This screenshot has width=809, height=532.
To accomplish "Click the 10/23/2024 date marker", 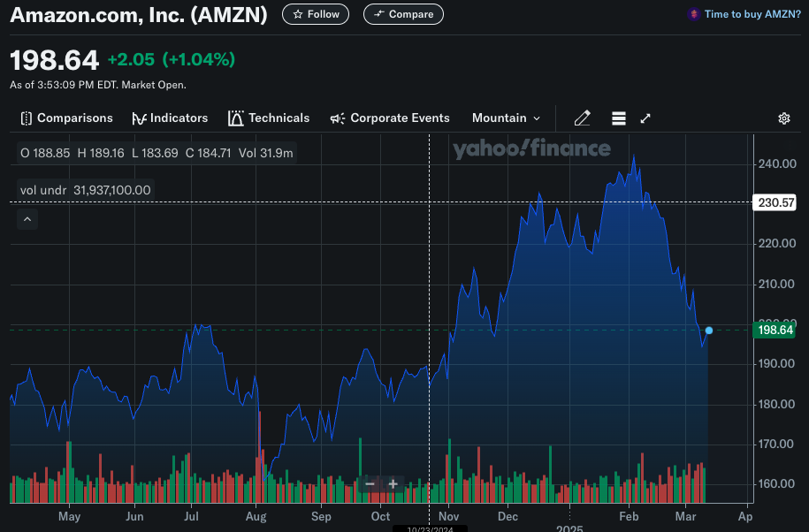I will pos(429,528).
